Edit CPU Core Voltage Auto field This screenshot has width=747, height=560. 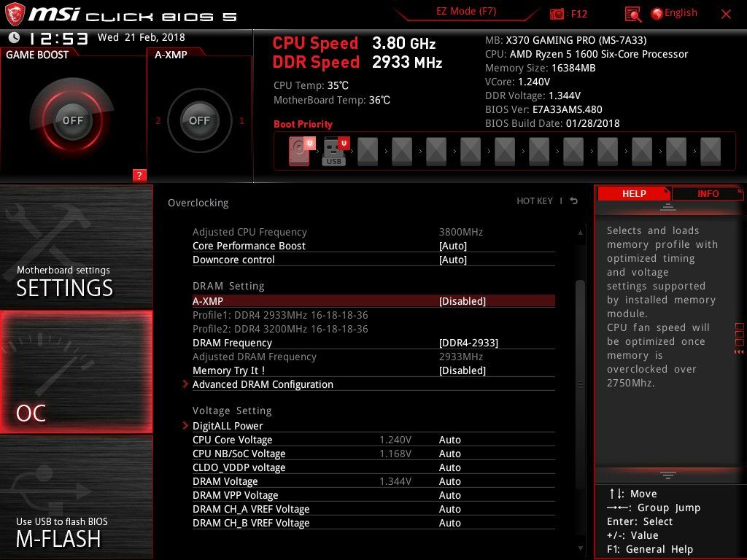449,440
